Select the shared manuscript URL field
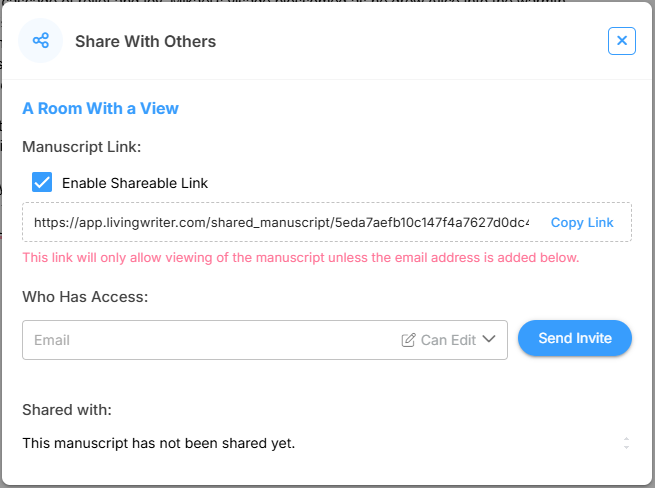Screen dimensions: 655x488 click(x=281, y=222)
